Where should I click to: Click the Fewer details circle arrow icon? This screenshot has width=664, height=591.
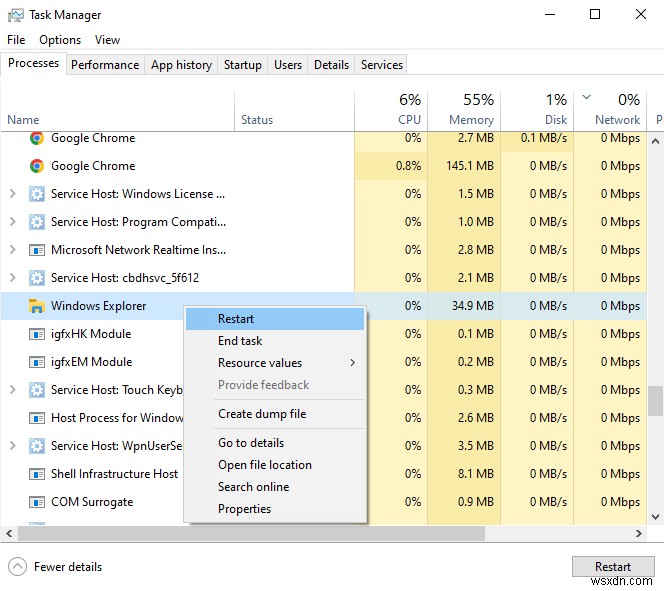click(17, 567)
